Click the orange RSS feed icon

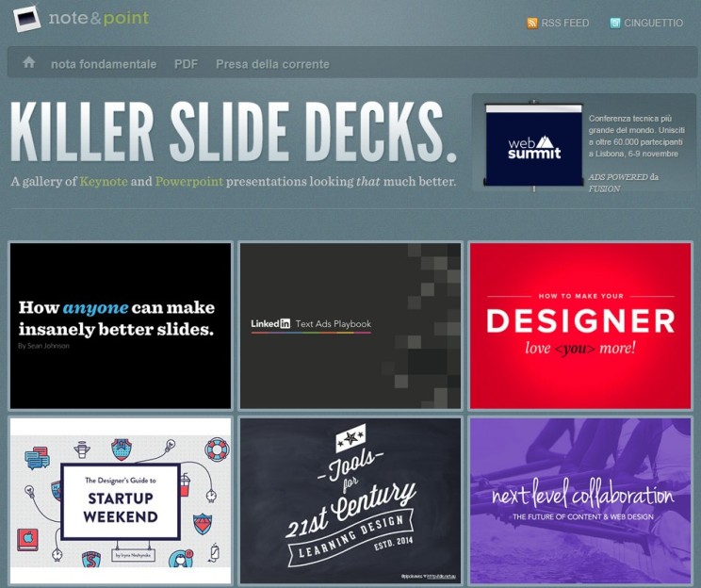[x=532, y=23]
